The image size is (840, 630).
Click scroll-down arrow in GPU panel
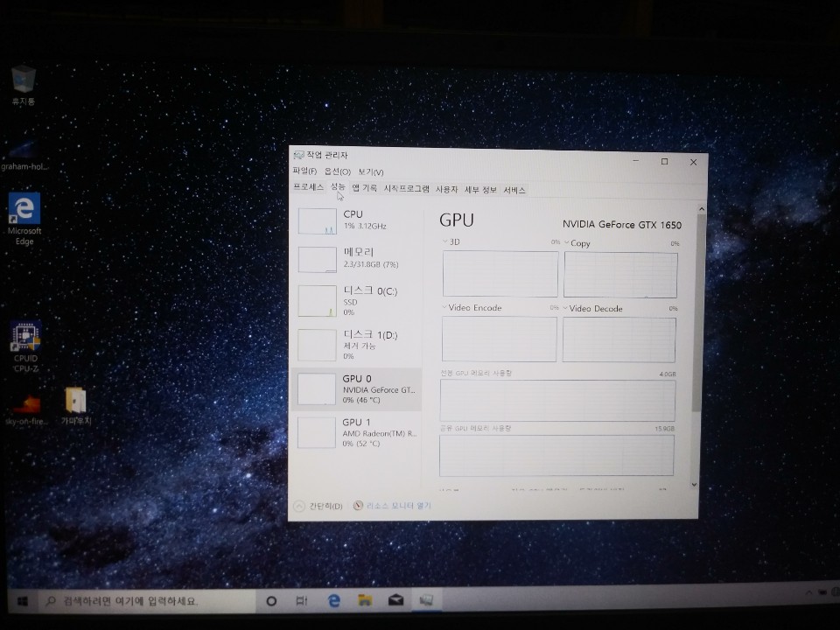pos(694,484)
